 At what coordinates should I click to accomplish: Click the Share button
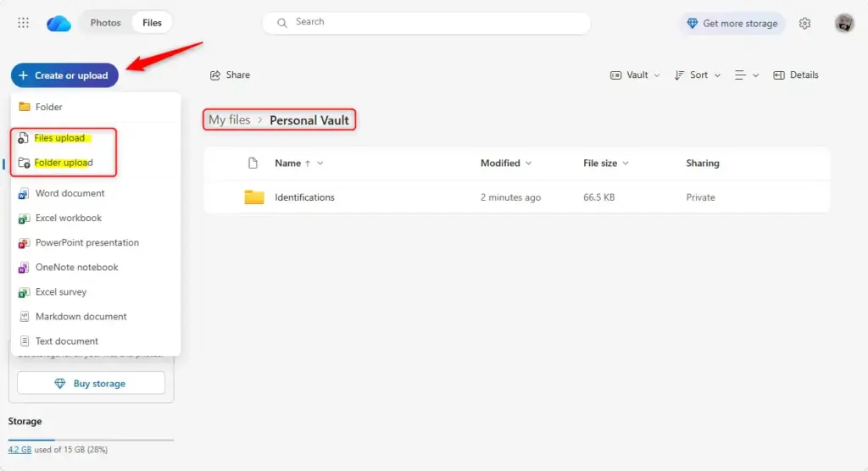pos(230,75)
